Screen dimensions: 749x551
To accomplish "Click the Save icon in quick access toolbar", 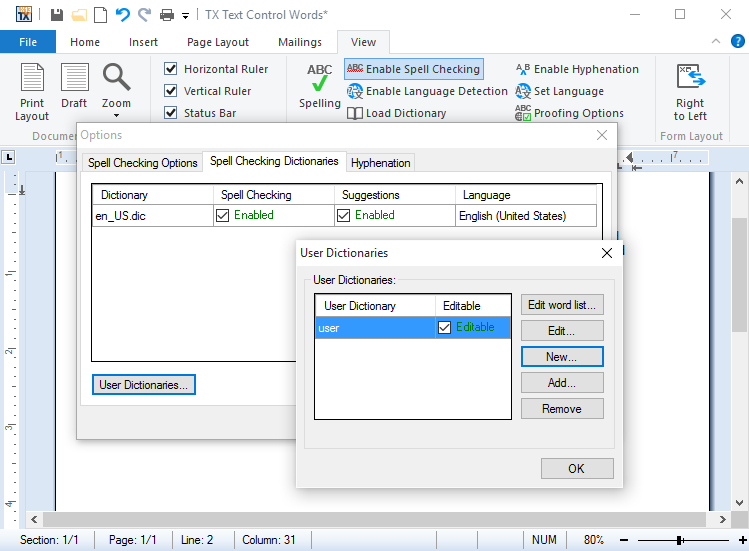I will [57, 15].
